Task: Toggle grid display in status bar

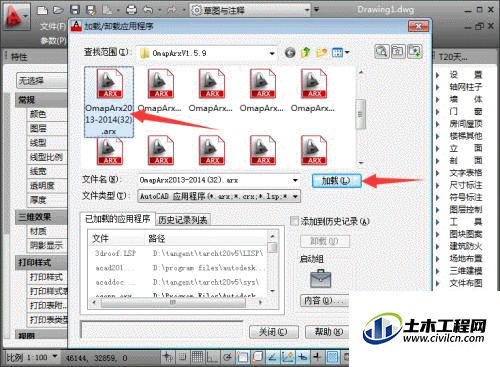Action: [x=197, y=357]
